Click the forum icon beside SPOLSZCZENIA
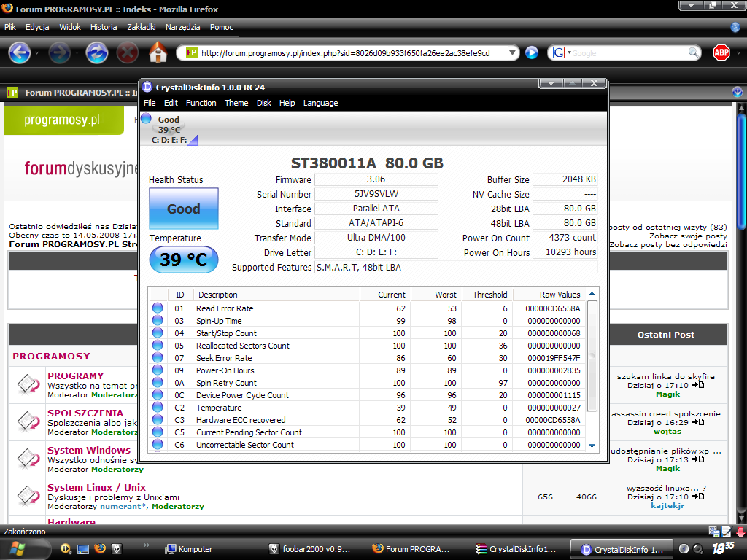747x560 pixels. [28, 422]
